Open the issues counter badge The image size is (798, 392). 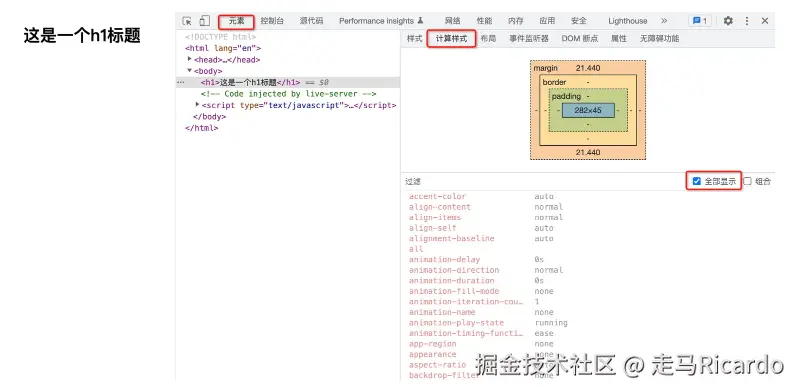700,21
